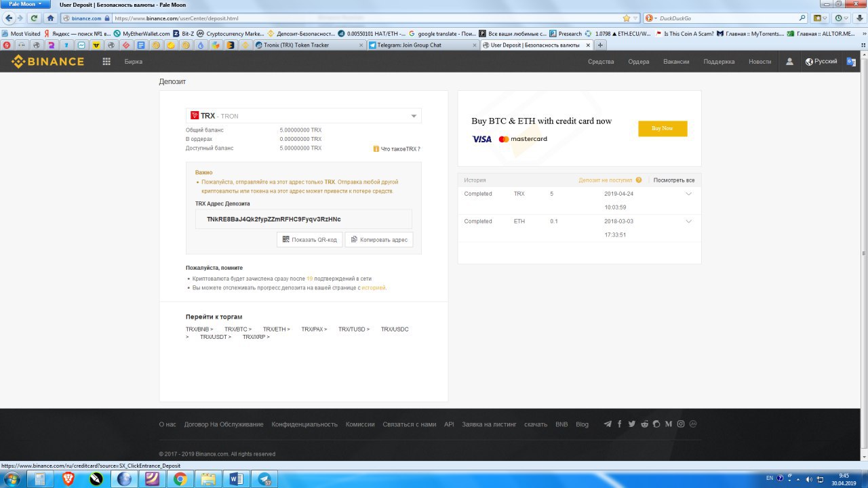This screenshot has height=488, width=868.
Task: Click the browser Forward arrow button
Action: (21, 18)
